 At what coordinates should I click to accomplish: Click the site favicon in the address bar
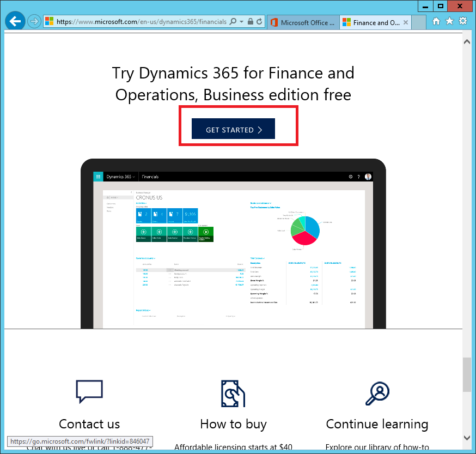[49, 21]
